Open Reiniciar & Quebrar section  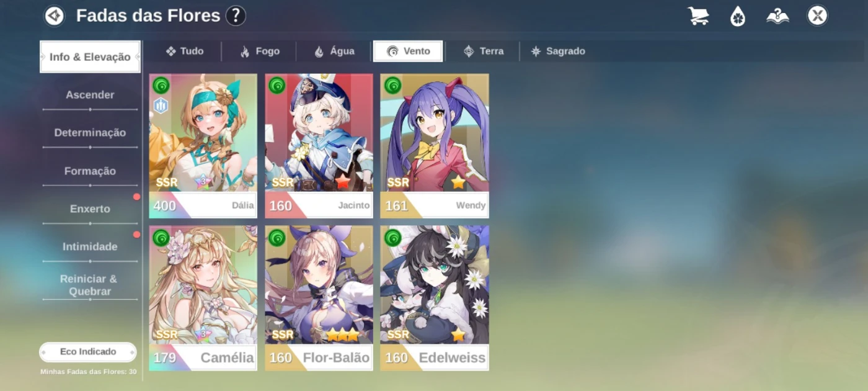(90, 285)
